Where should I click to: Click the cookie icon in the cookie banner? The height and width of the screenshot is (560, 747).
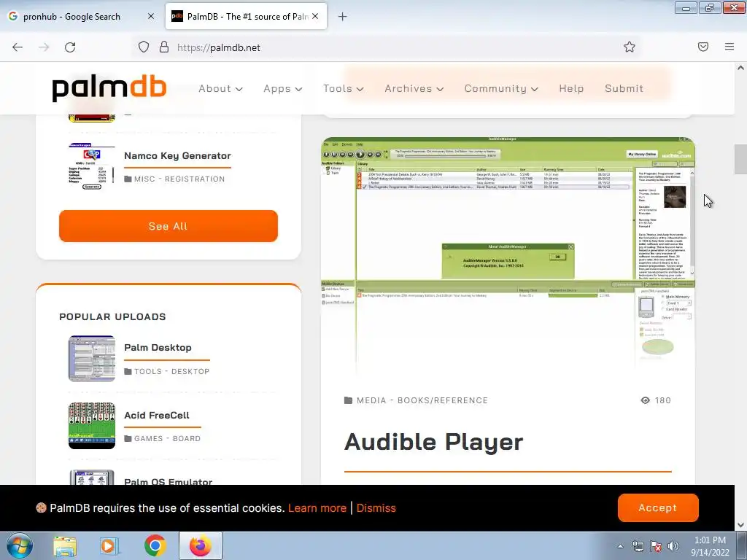coord(41,507)
